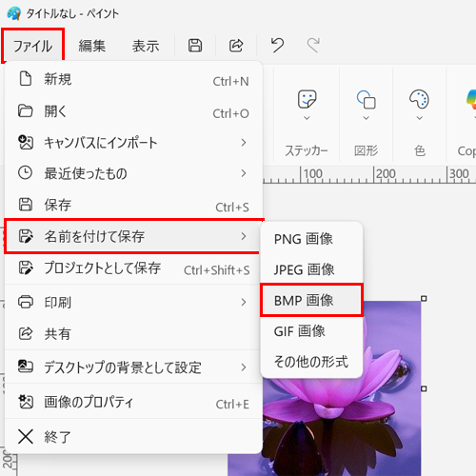Screen dimensions: 476x476
Task: Choose JPEG 画像 format
Action: click(311, 269)
